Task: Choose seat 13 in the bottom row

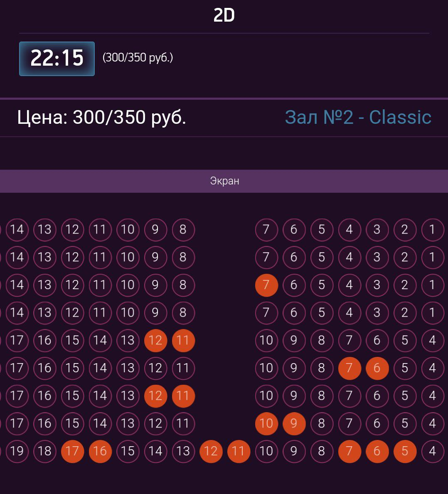Action: (183, 451)
